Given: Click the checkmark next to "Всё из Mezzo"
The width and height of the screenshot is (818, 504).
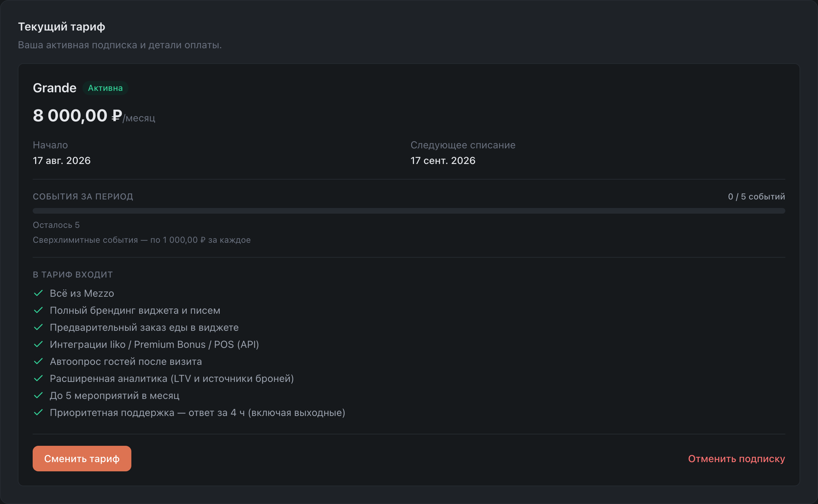Looking at the screenshot, I should point(38,293).
